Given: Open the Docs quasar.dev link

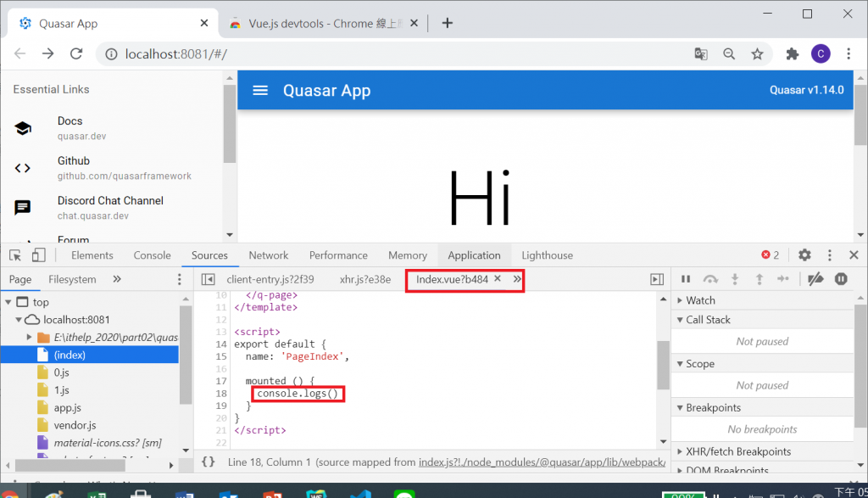Looking at the screenshot, I should (111, 128).
